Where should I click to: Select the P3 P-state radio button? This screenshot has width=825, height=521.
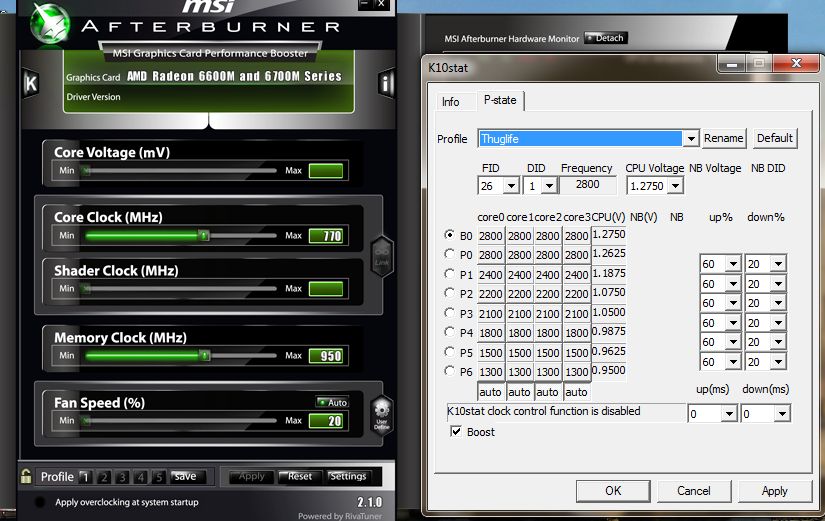449,313
